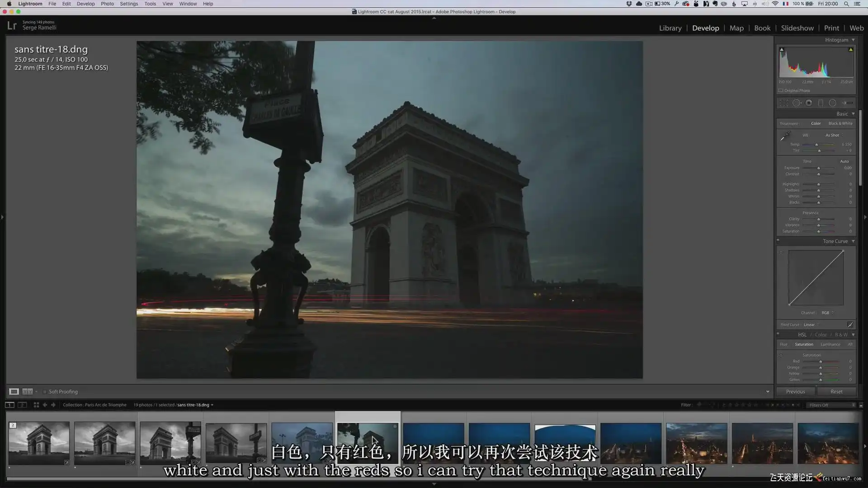Toggle the Original Photo checkbox
868x488 pixels.
pos(781,90)
